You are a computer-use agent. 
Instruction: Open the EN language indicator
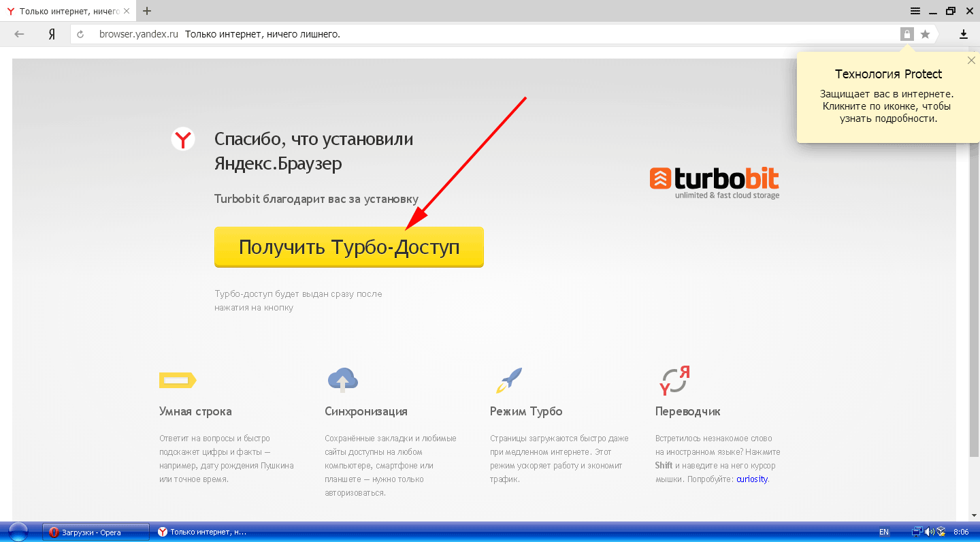[884, 532]
